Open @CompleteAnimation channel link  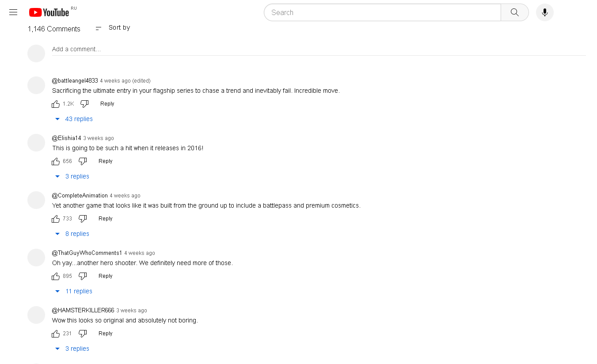coord(80,196)
